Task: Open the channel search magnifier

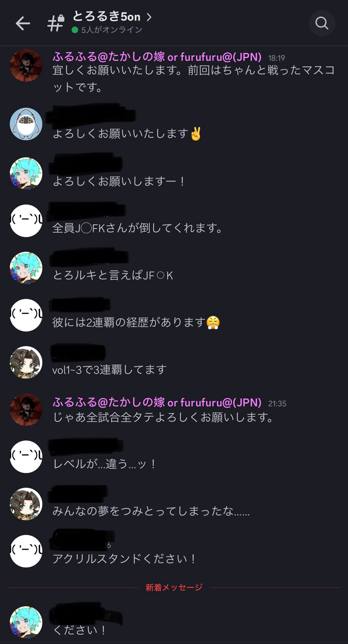Action: pyautogui.click(x=322, y=23)
